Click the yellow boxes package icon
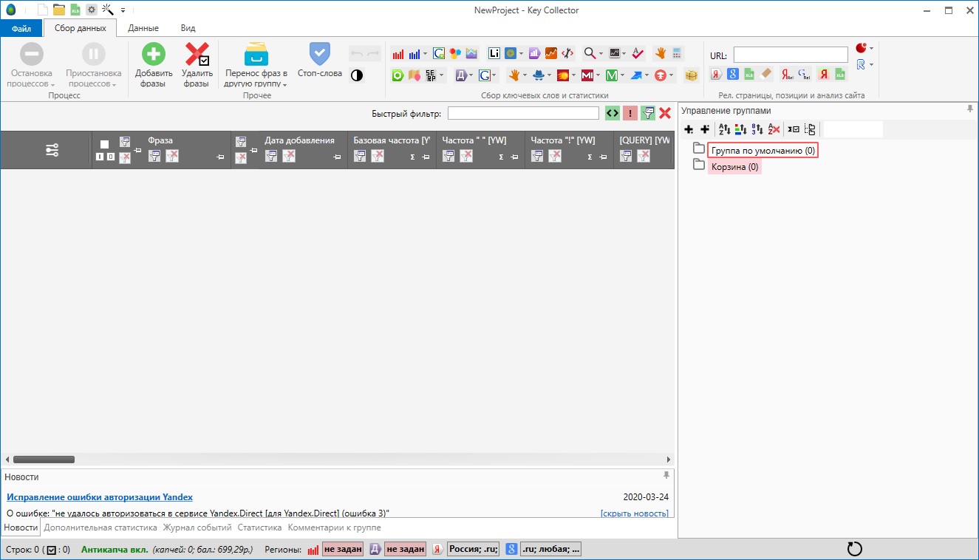 692,75
